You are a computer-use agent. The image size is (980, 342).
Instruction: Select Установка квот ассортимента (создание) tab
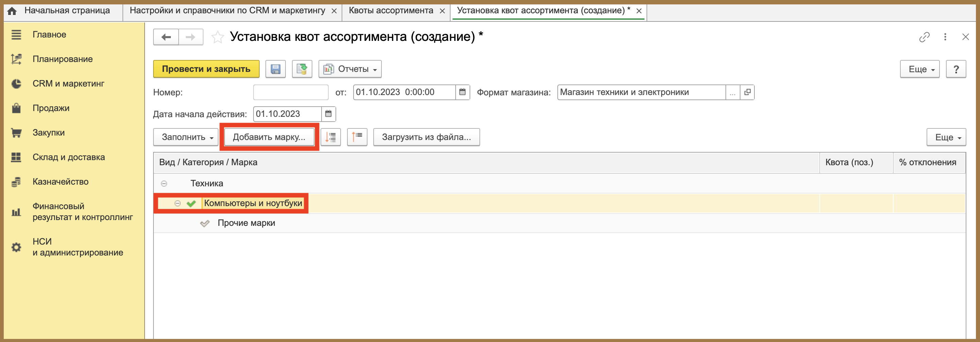[543, 11]
